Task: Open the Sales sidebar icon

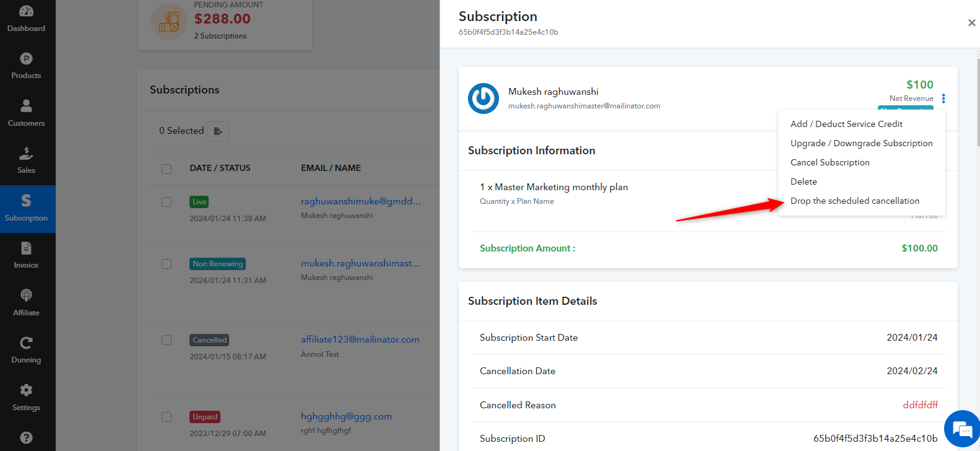Action: tap(26, 153)
